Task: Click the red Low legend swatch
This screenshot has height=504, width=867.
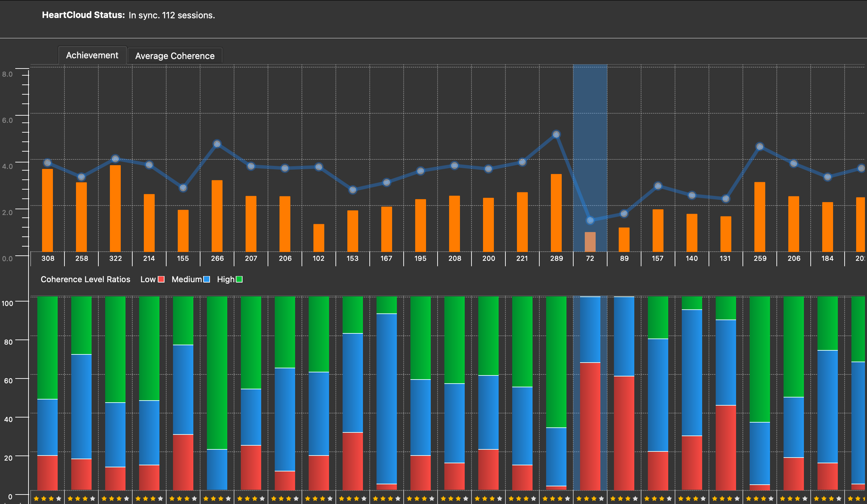Action: pos(161,279)
